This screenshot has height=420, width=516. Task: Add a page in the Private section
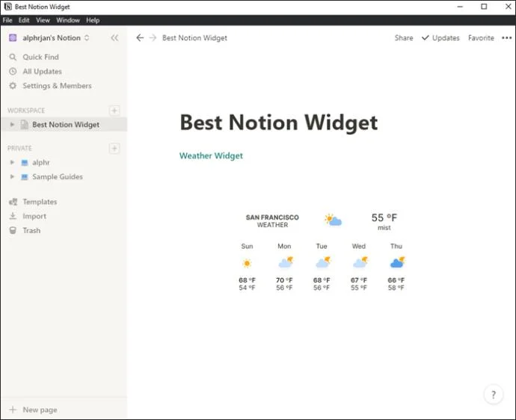click(114, 148)
